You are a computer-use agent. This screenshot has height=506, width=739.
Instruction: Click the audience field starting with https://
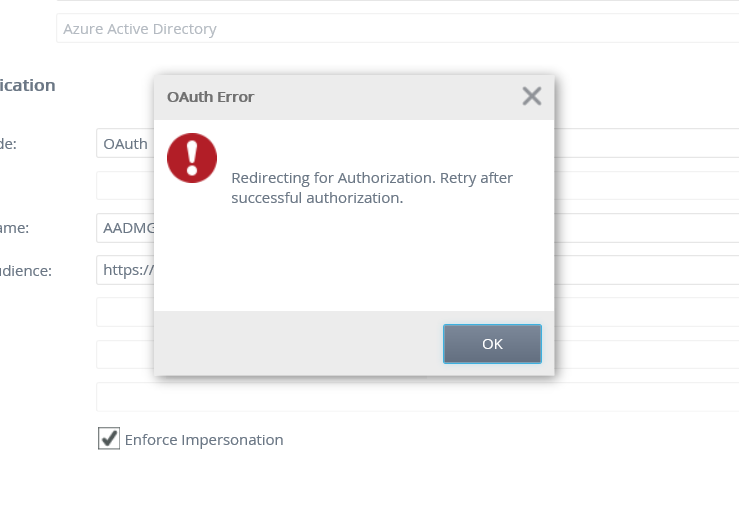[x=125, y=270]
